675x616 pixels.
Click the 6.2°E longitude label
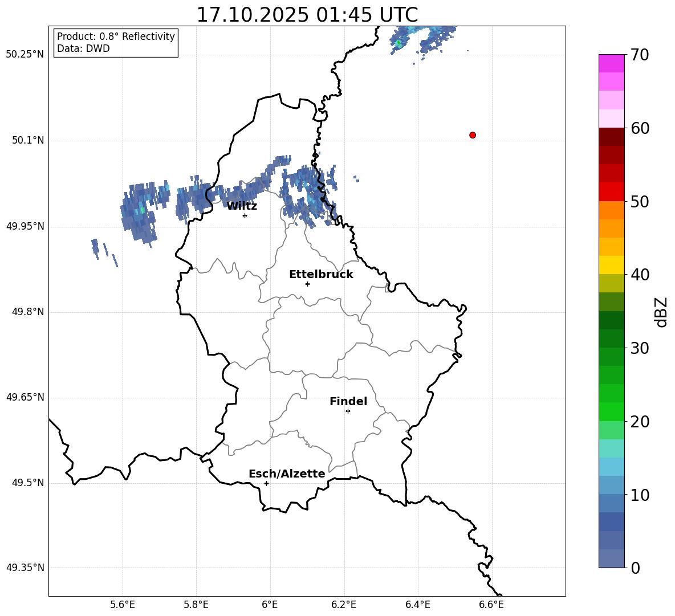coord(344,605)
